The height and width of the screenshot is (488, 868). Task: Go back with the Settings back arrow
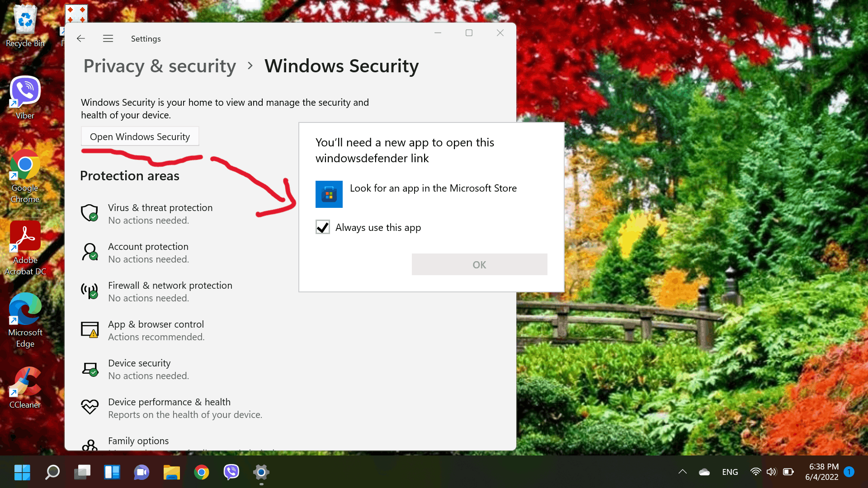click(x=81, y=38)
